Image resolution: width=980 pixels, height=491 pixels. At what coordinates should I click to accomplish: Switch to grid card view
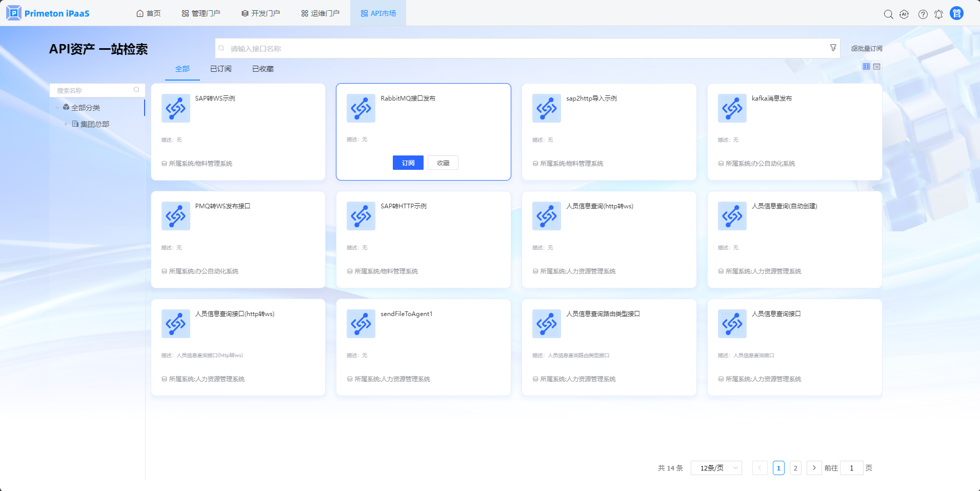pyautogui.click(x=866, y=67)
